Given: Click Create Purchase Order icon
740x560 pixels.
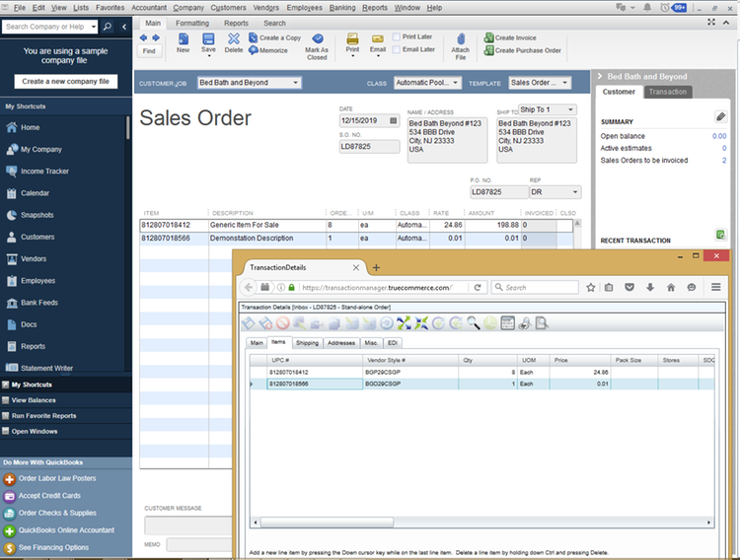Looking at the screenshot, I should click(489, 50).
